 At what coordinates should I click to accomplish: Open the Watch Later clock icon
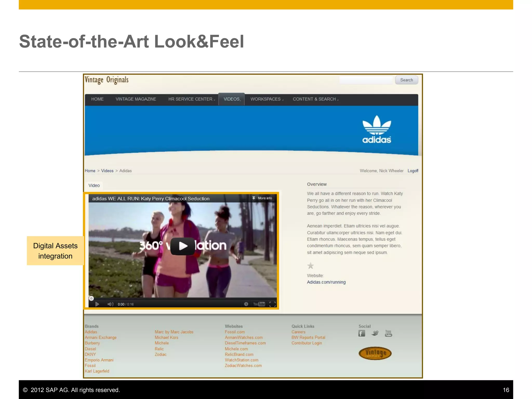pyautogui.click(x=246, y=304)
